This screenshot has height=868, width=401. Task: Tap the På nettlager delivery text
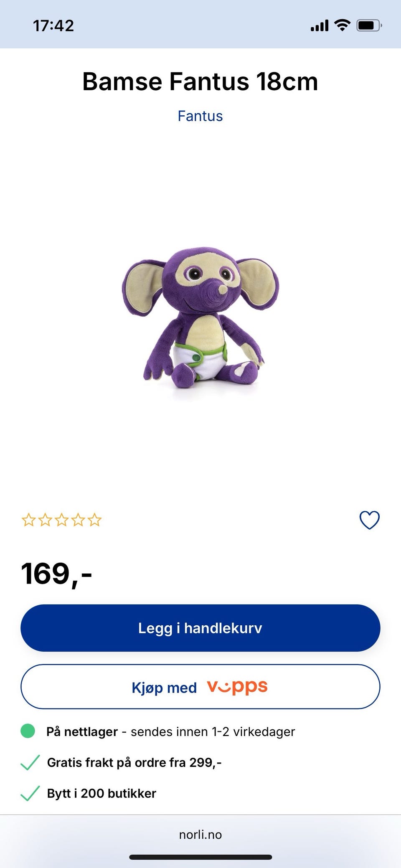171,731
